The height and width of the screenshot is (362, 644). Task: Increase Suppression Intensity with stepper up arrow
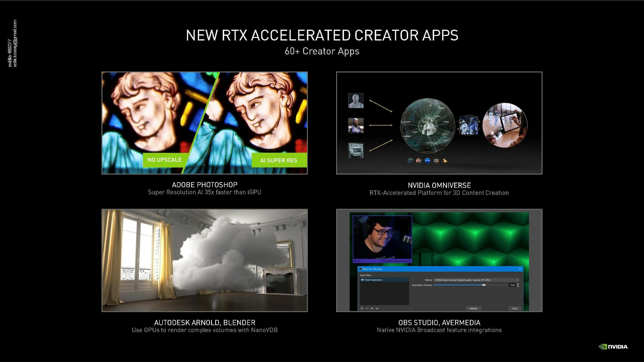tap(518, 284)
